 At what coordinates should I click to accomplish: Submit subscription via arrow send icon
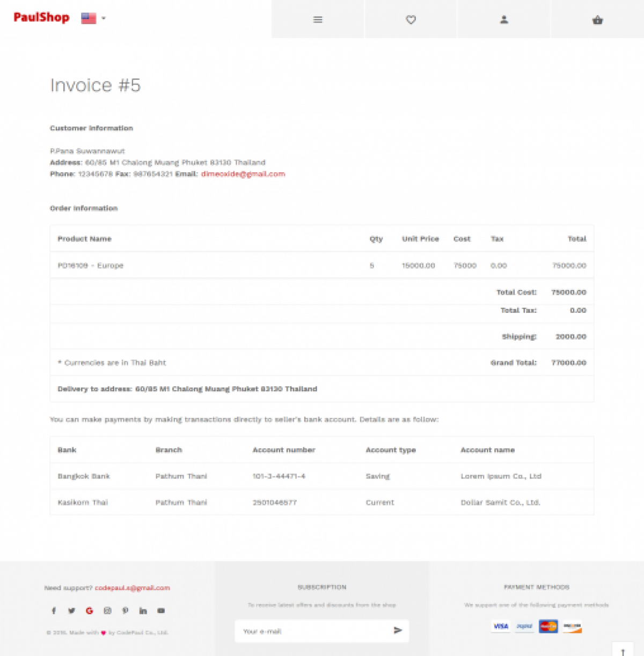pos(398,631)
